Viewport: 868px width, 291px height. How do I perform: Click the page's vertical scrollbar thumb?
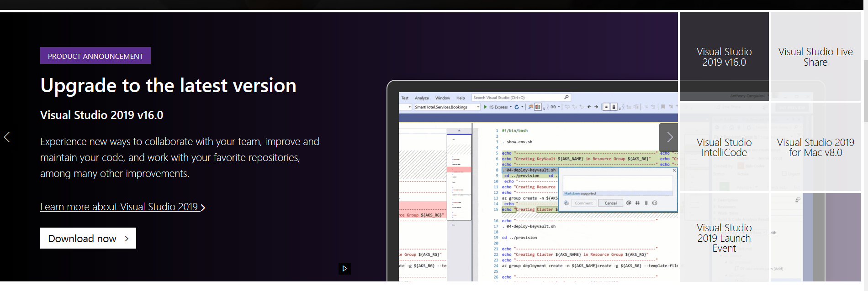866,91
